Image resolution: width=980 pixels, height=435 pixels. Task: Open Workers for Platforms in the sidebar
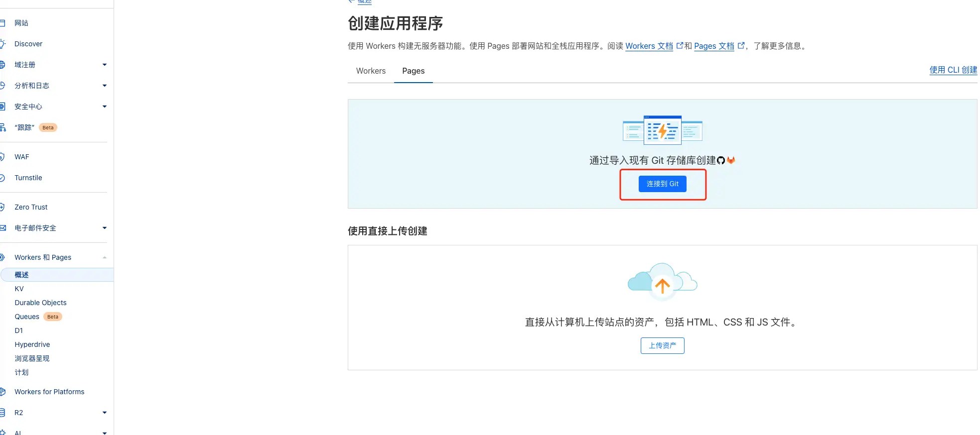click(49, 392)
